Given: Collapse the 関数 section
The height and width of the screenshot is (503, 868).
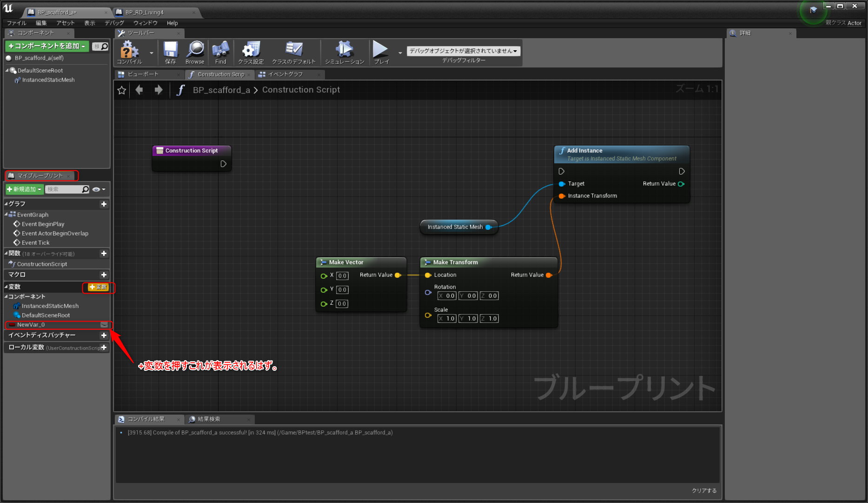Looking at the screenshot, I should pos(6,254).
